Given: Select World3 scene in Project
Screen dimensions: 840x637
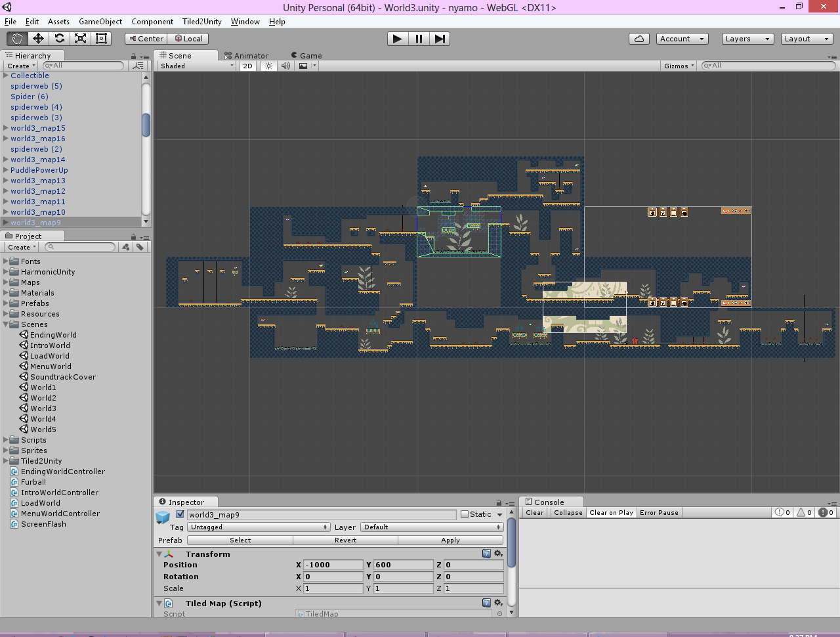Looking at the screenshot, I should (43, 408).
